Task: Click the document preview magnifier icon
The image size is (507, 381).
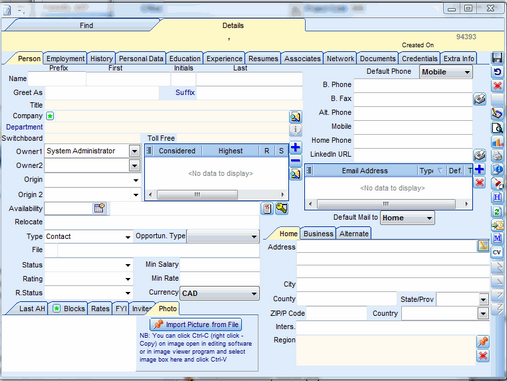Action: pyautogui.click(x=497, y=127)
